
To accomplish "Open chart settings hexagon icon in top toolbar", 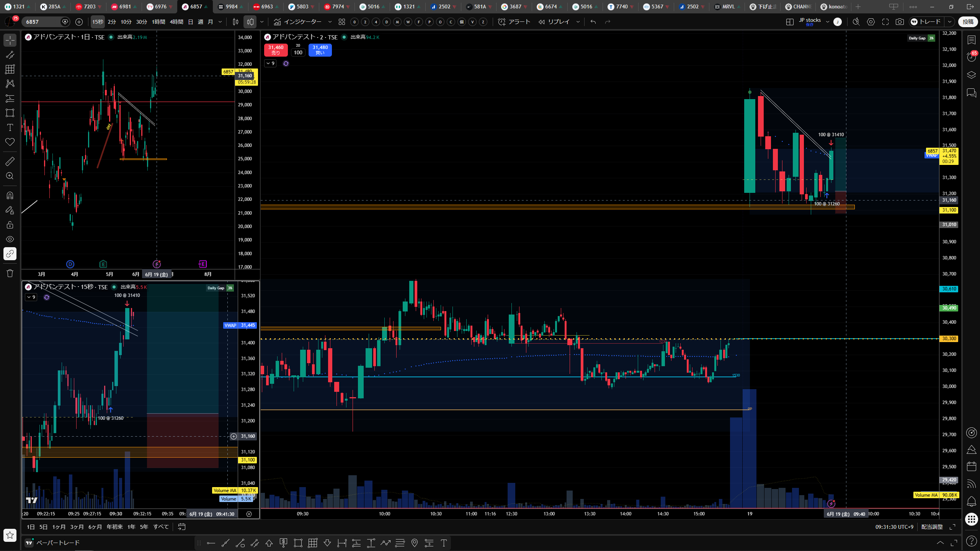I will 871,22.
